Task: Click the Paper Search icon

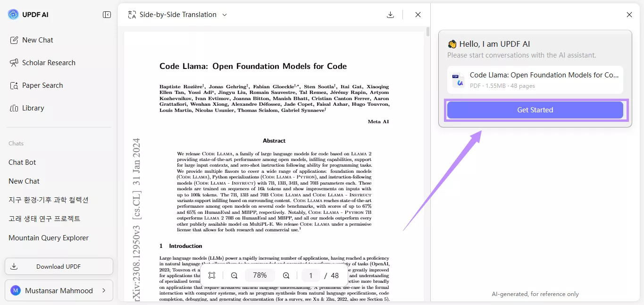Action: (x=14, y=85)
